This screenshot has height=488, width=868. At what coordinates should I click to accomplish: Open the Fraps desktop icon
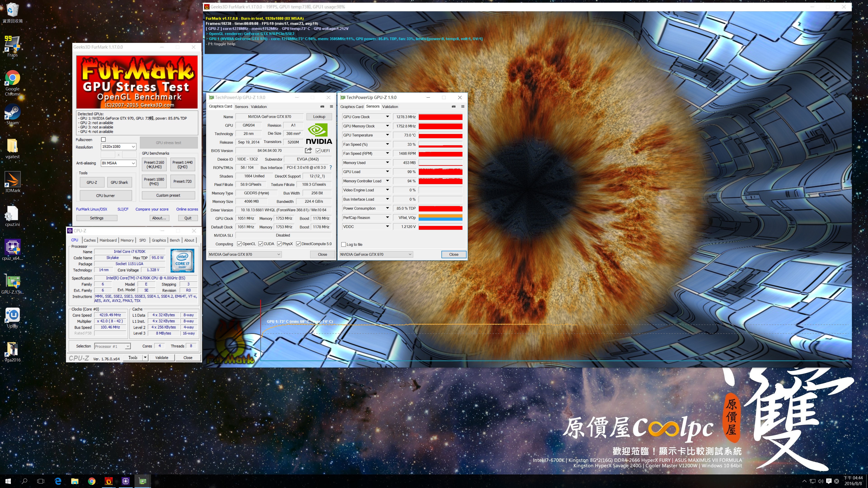12,46
